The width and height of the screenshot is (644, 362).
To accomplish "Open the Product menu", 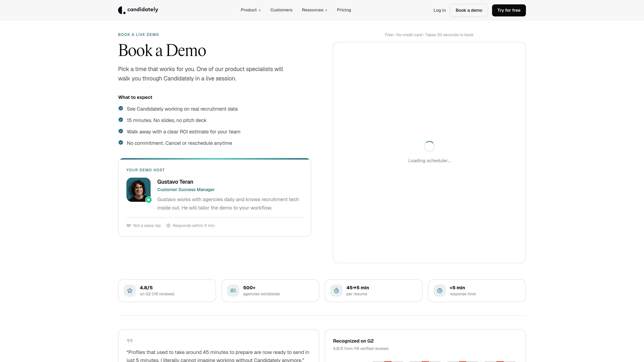I will 251,10.
